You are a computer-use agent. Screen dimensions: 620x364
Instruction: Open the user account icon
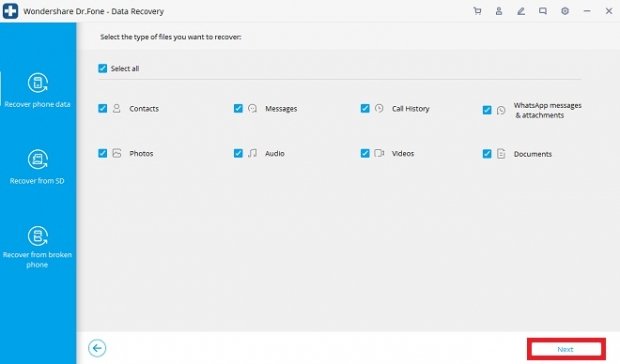[499, 11]
